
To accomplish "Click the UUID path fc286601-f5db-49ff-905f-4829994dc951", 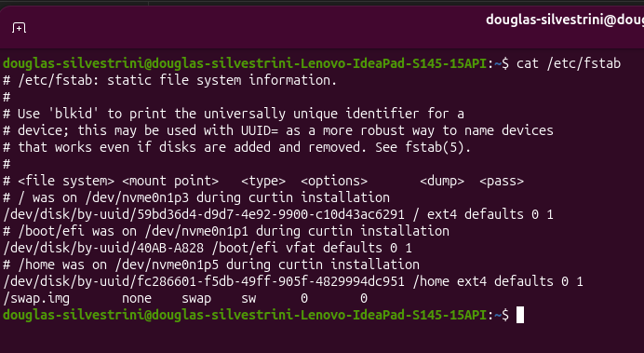I will (x=204, y=281).
